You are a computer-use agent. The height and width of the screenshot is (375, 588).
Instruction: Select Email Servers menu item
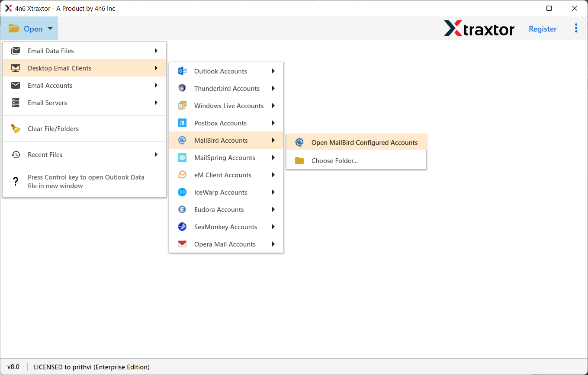tap(47, 103)
